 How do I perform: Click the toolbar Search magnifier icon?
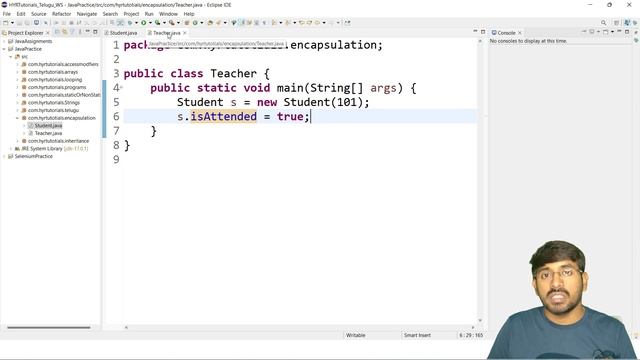pos(603,23)
